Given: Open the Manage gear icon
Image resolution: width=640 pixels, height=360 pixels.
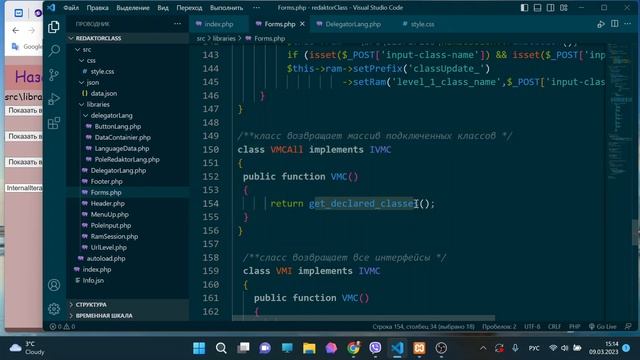Looking at the screenshot, I should click(x=54, y=309).
